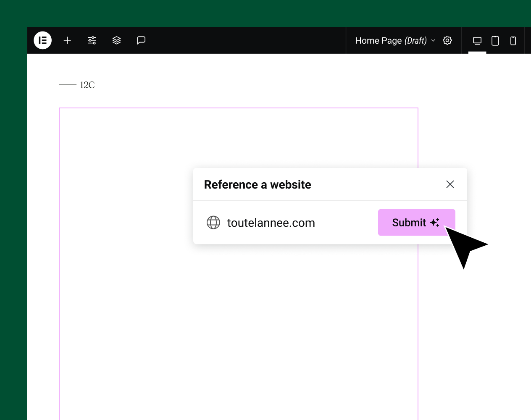
Task: Switch to tablet preview mode
Action: (x=495, y=41)
